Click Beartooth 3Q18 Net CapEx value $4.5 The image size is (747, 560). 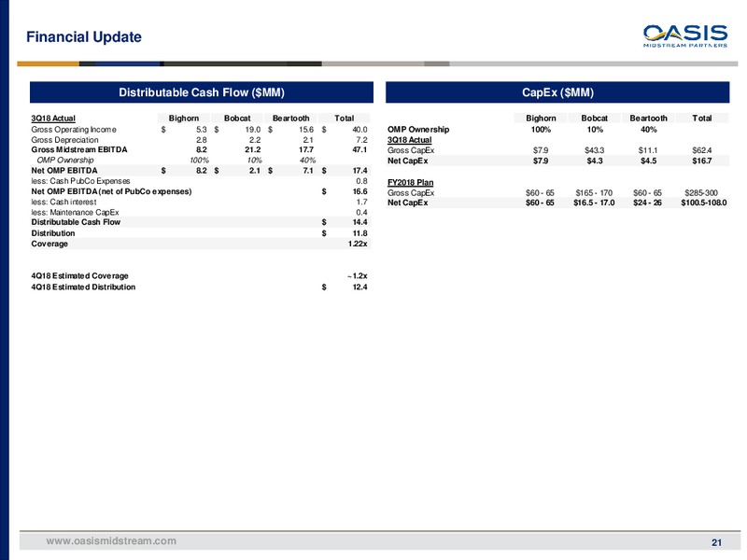tap(648, 161)
